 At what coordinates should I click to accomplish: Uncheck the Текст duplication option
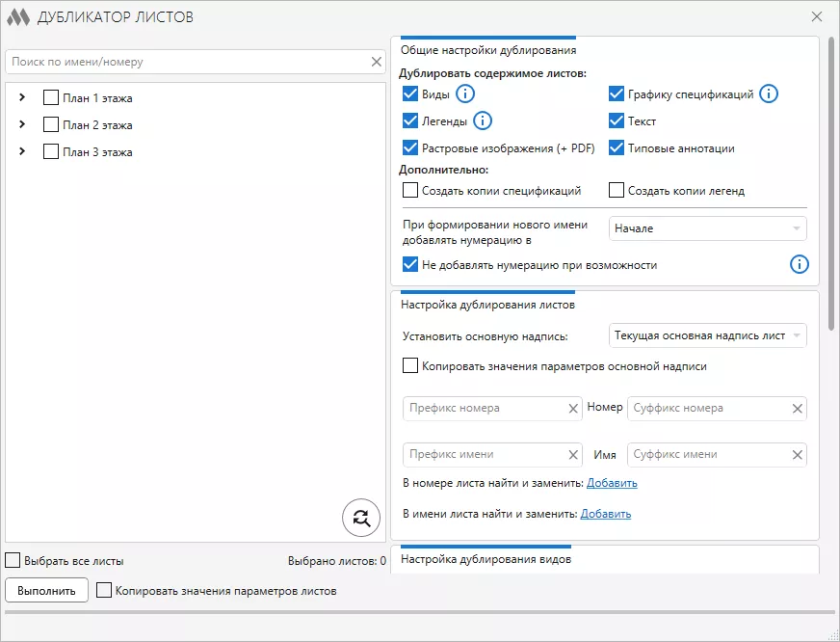(615, 120)
